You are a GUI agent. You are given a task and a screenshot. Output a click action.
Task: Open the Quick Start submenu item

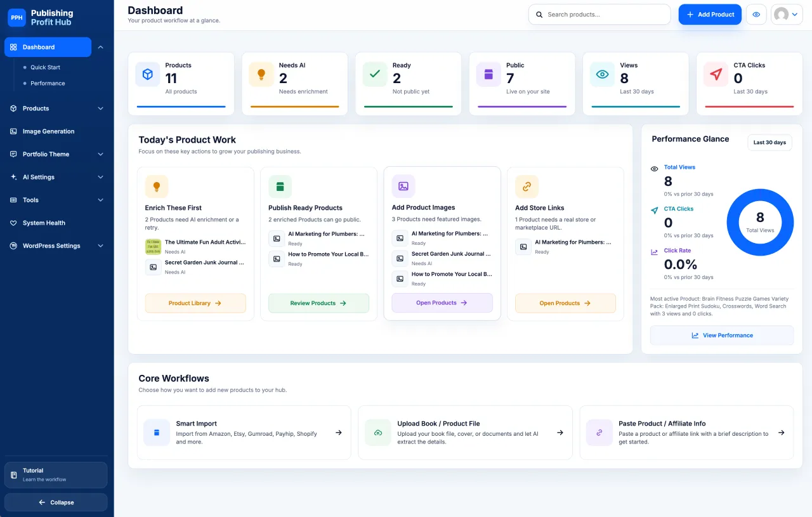[46, 67]
